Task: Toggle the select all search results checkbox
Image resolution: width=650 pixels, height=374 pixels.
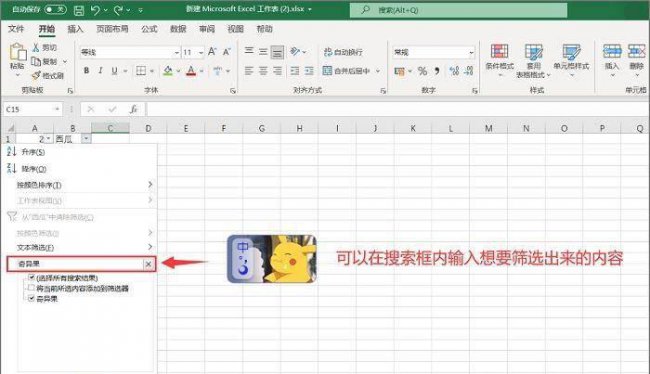Action: pos(32,277)
